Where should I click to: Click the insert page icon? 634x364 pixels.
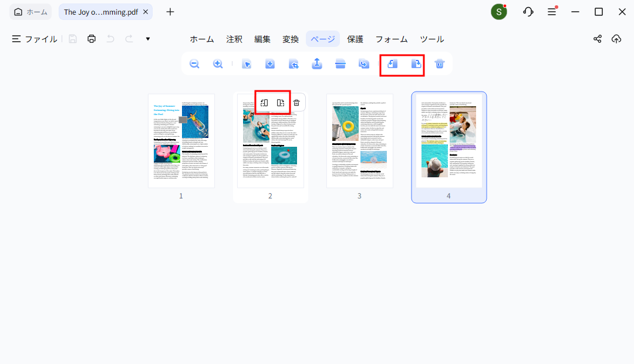click(x=270, y=64)
